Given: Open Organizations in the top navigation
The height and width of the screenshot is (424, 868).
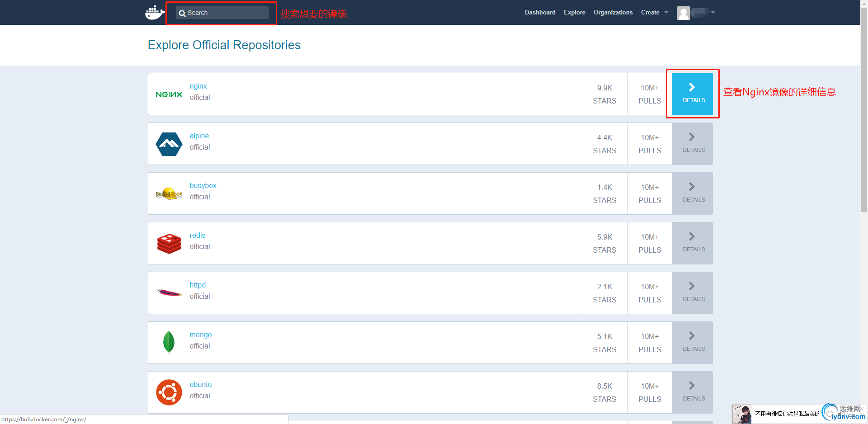Looking at the screenshot, I should tap(613, 12).
